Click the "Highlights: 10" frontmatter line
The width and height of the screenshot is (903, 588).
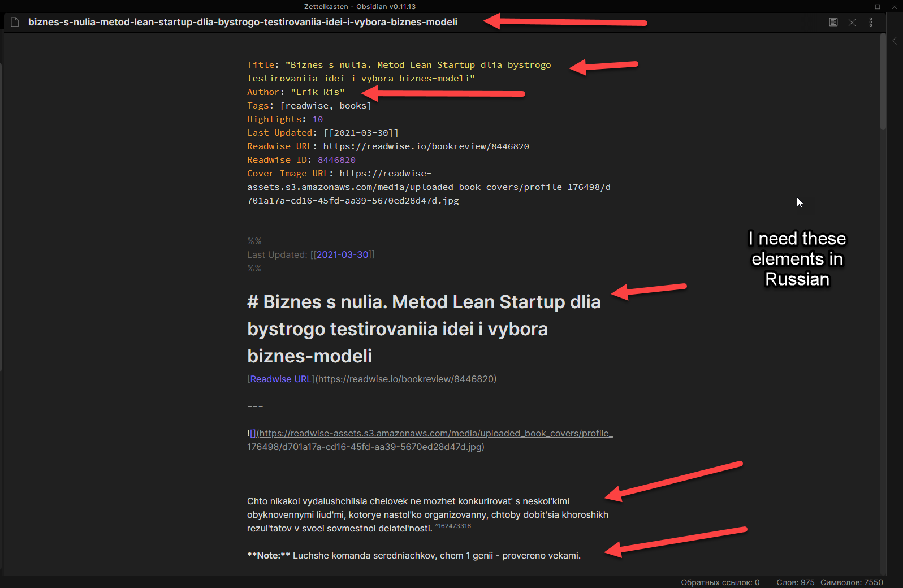(x=285, y=119)
